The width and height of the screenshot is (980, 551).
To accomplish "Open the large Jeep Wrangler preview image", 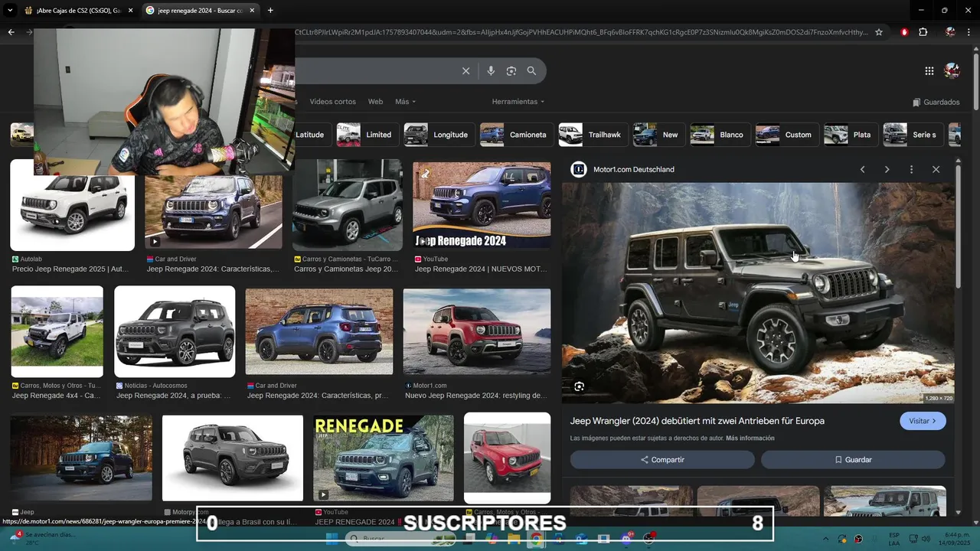I will click(x=758, y=293).
